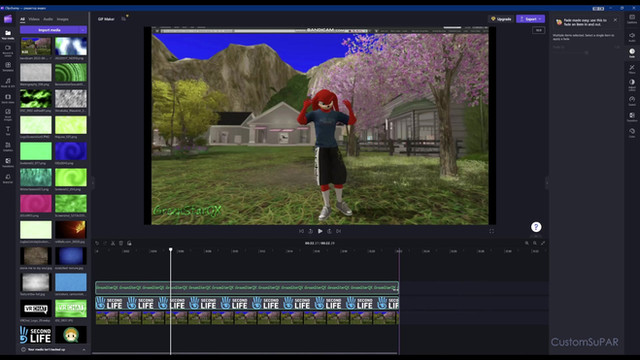Open the Templates panel in sidebar
The image size is (640, 360).
(8, 67)
